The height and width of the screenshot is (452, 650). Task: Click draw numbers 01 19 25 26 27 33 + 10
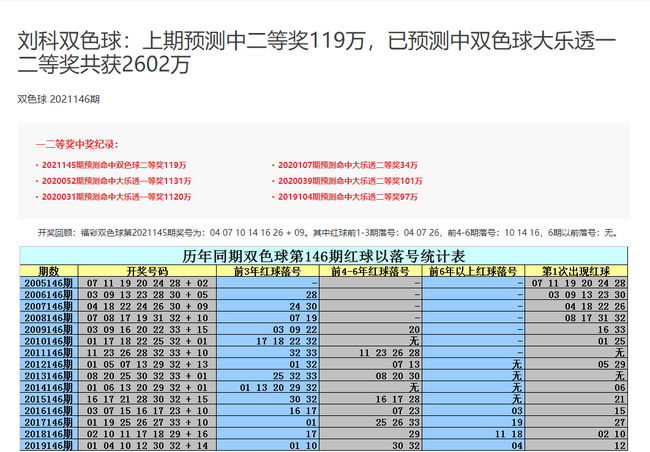click(x=147, y=422)
